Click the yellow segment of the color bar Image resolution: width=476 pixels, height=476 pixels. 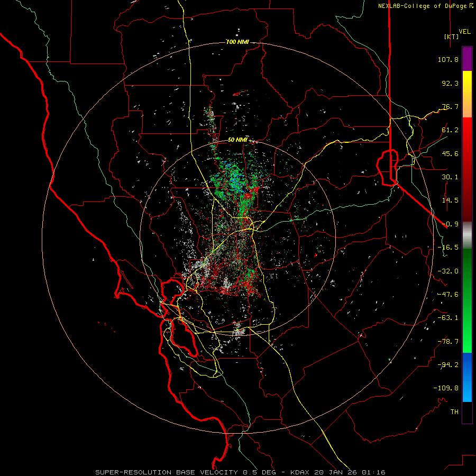click(467, 94)
